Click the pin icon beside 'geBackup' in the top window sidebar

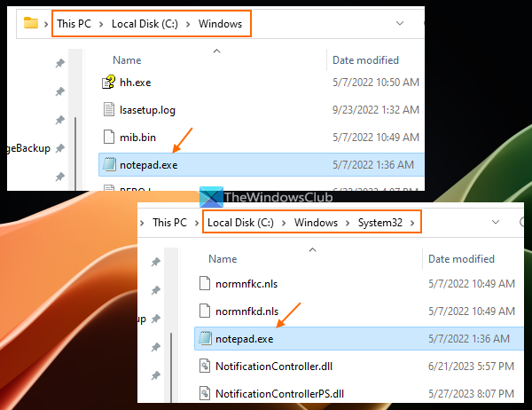point(60,148)
